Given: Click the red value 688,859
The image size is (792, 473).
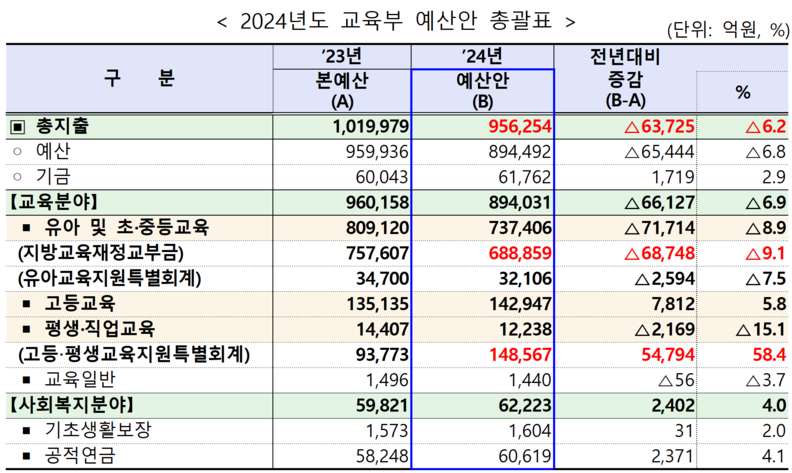Looking at the screenshot, I should point(520,253).
